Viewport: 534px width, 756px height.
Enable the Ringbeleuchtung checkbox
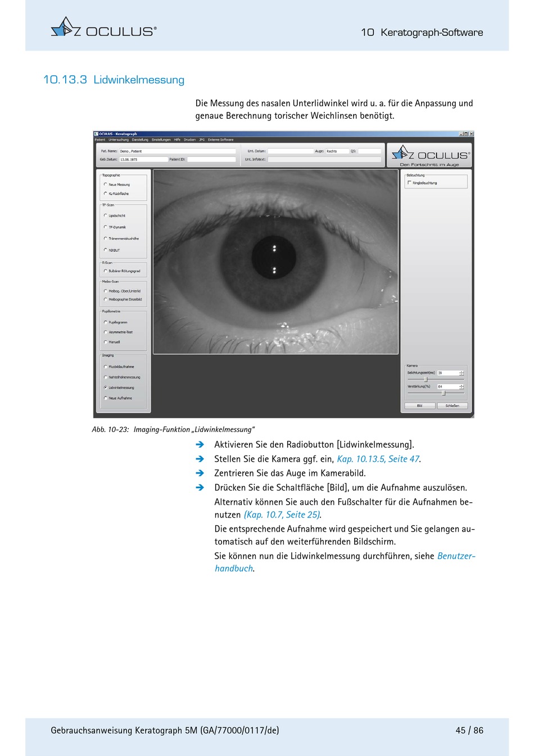pos(409,183)
